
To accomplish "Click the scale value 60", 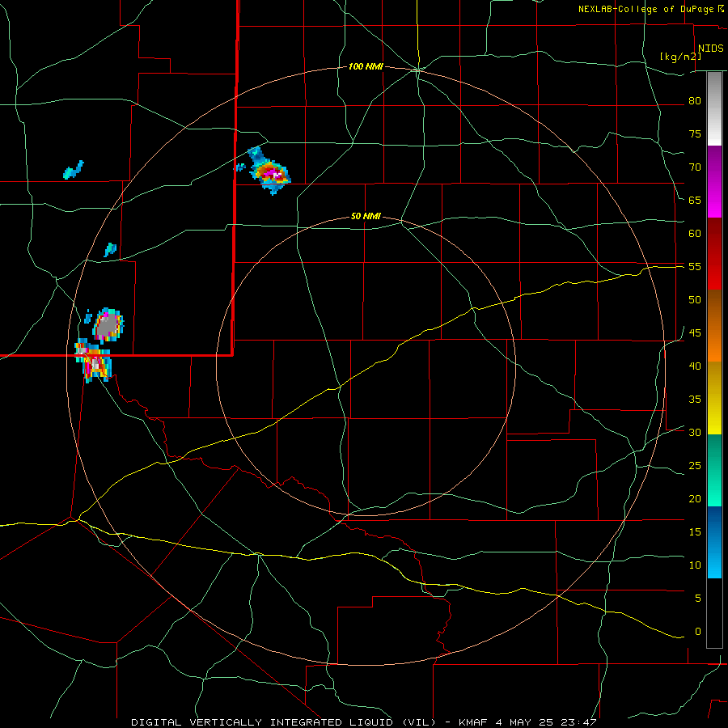I will point(695,233).
